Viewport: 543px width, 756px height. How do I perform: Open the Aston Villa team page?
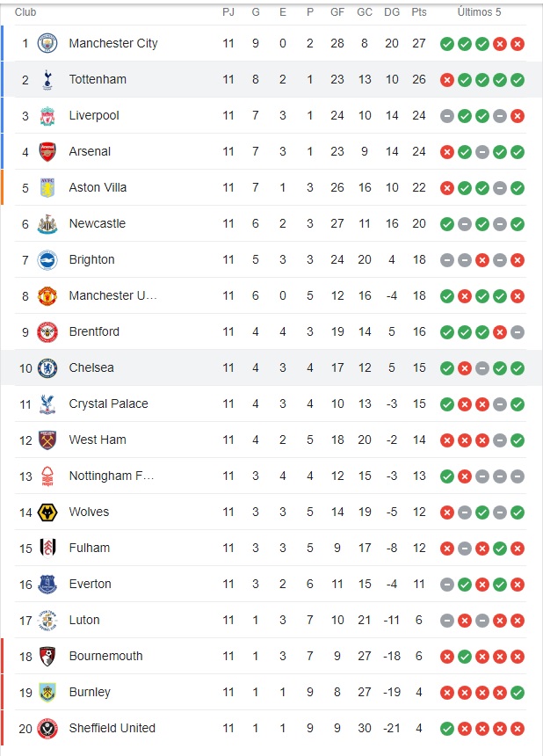(x=99, y=187)
